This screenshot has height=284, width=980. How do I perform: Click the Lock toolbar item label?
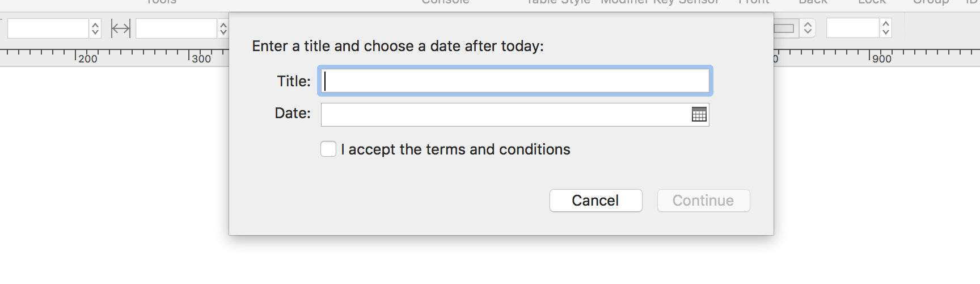pos(872,2)
